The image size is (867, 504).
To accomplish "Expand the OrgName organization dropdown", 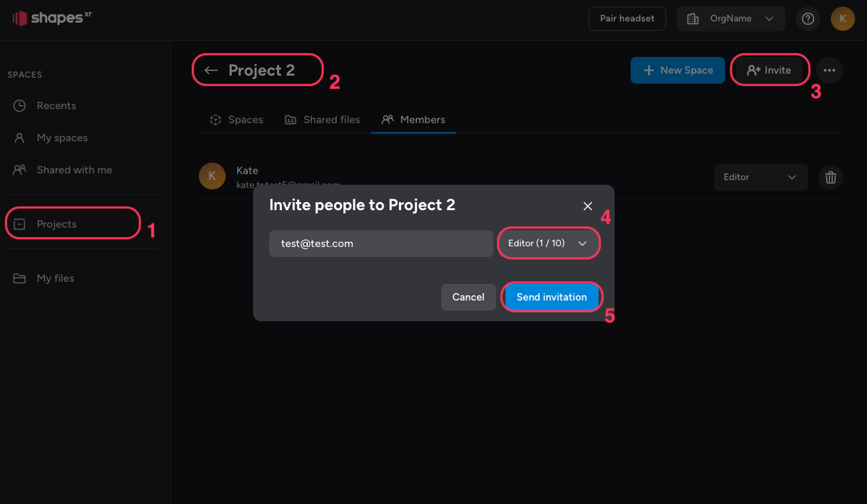I will click(730, 19).
